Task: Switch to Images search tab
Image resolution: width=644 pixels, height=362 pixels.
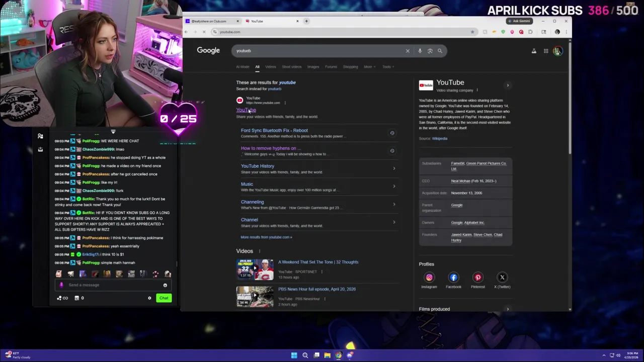Action: [313, 66]
